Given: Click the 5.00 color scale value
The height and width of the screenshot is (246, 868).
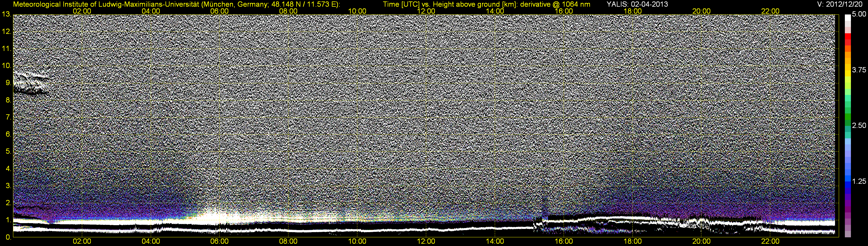Looking at the screenshot, I should (859, 14).
